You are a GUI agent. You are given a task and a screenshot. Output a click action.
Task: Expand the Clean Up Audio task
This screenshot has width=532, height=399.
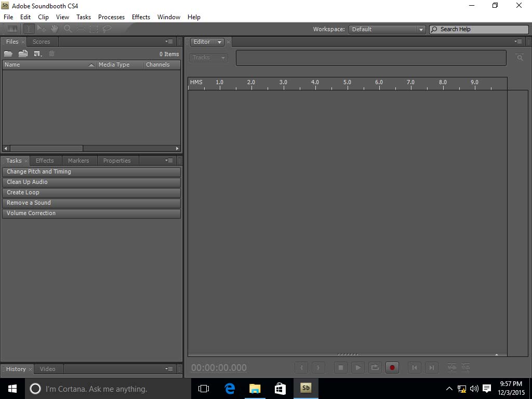[x=91, y=182]
